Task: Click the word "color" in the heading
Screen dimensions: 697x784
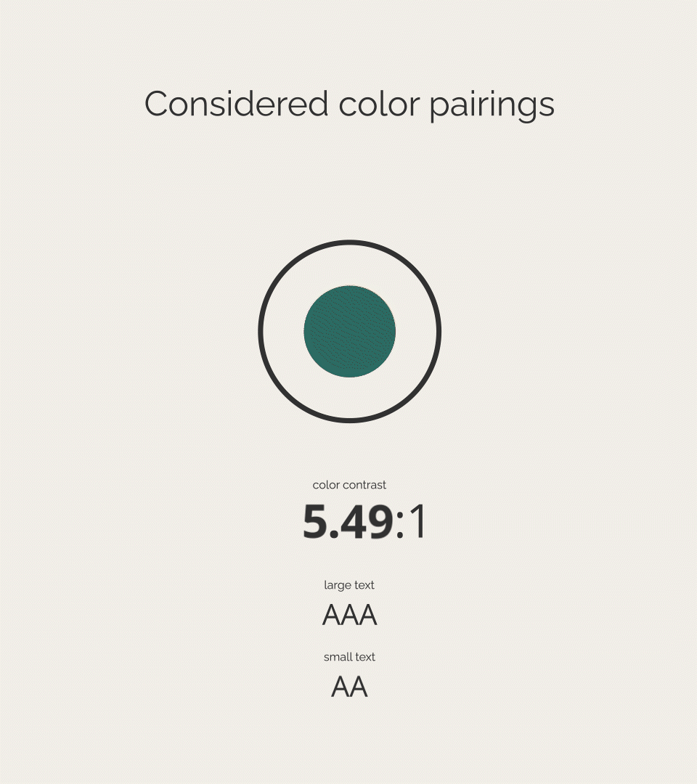Action: click(x=379, y=104)
